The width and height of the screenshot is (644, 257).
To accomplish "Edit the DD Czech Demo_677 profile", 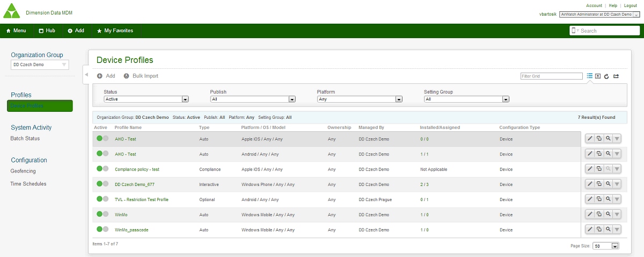I will (x=590, y=184).
